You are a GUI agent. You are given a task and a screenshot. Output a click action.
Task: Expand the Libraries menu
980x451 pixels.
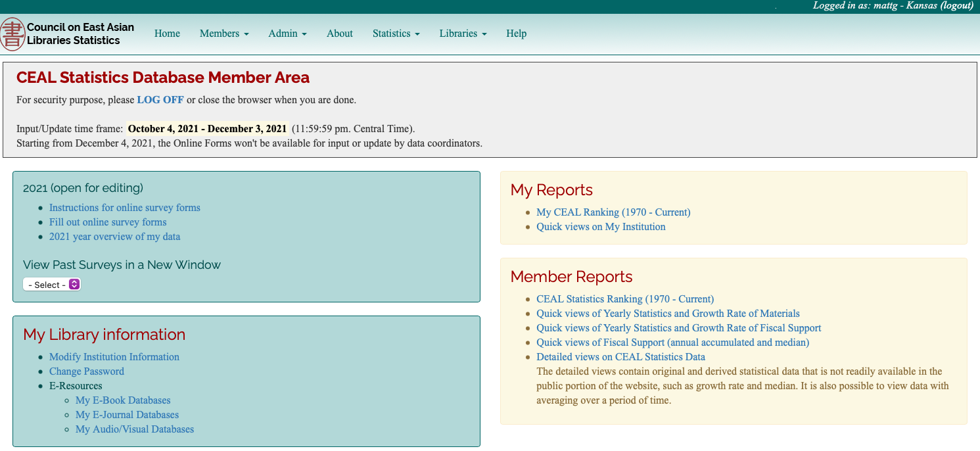pos(463,34)
